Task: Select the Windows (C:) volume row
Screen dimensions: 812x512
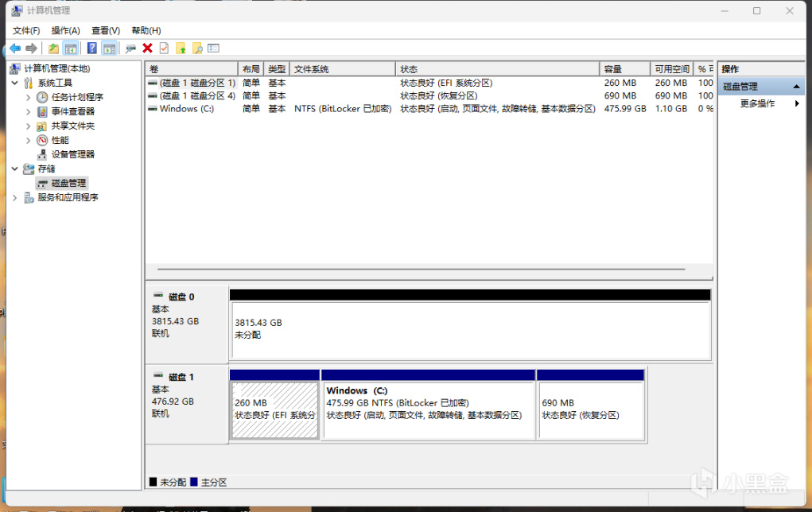Action: (x=429, y=109)
